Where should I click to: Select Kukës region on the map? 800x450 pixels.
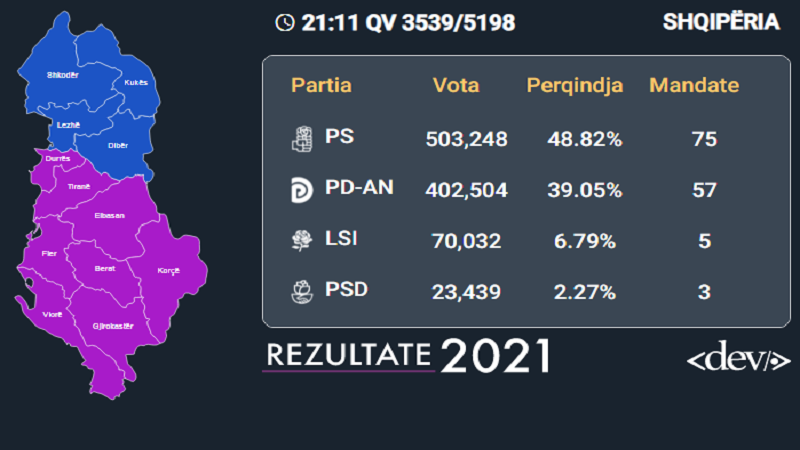[x=136, y=82]
